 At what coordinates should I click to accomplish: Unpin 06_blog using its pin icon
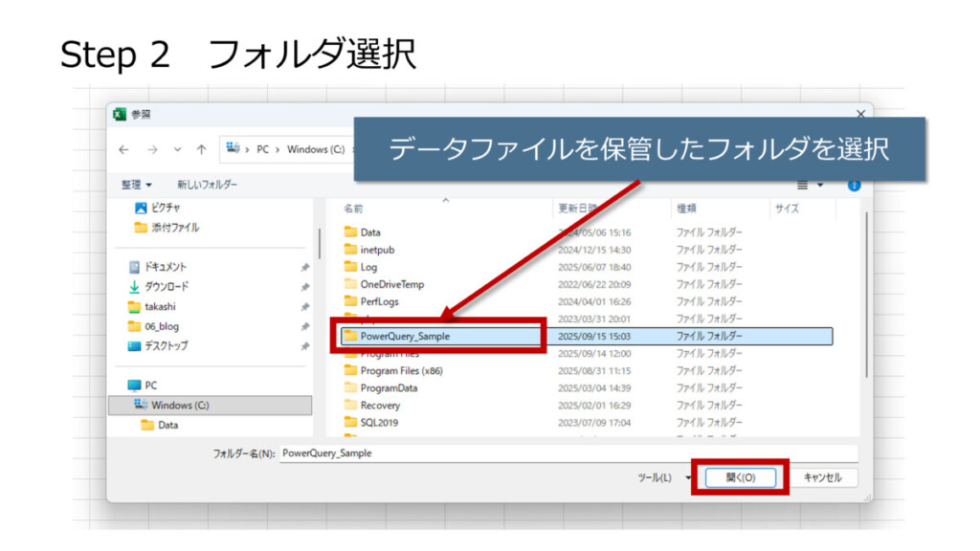[305, 327]
